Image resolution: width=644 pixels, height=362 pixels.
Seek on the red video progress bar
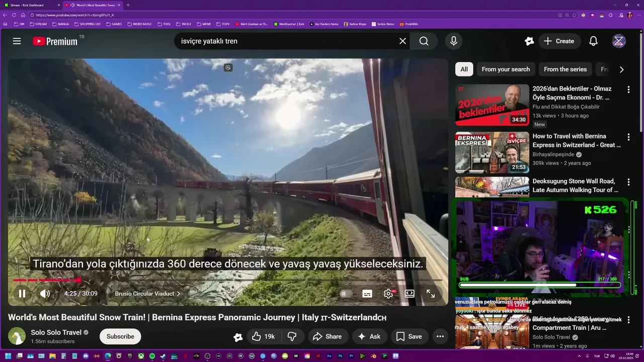pyautogui.click(x=228, y=280)
